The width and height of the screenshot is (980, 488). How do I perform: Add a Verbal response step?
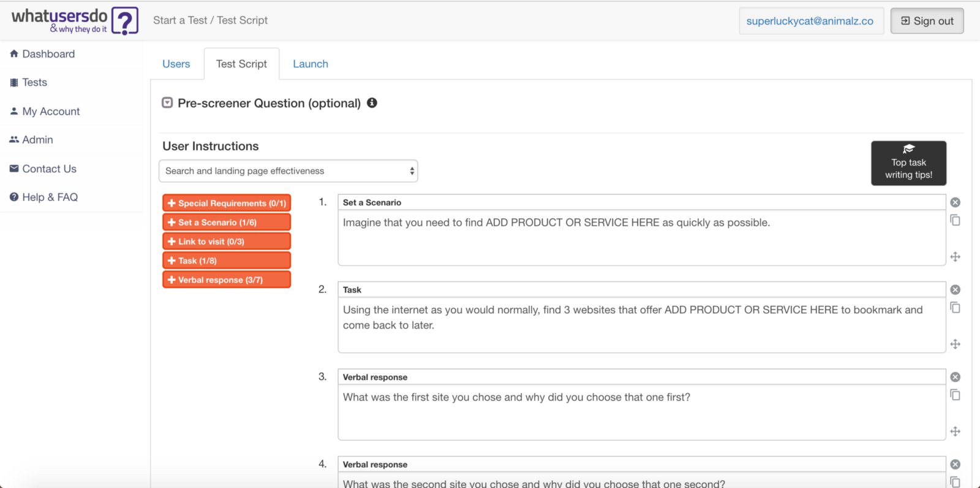click(227, 280)
